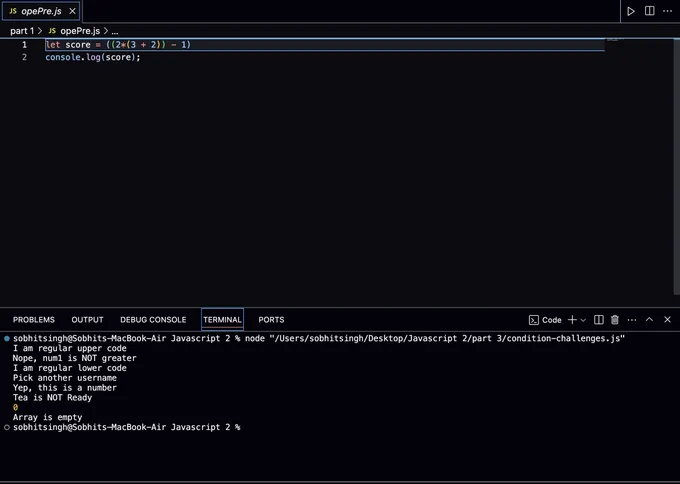Select the TERMINAL panel tab
The height and width of the screenshot is (484, 680).
pyautogui.click(x=222, y=320)
